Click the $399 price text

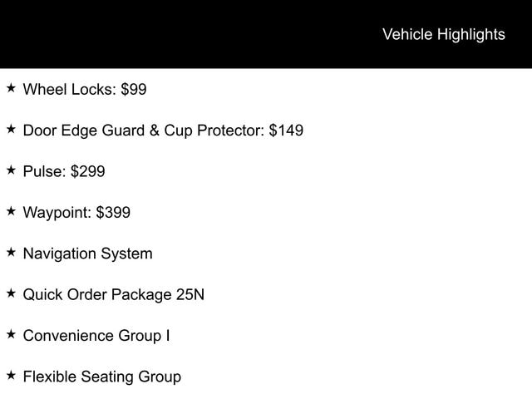pos(113,213)
